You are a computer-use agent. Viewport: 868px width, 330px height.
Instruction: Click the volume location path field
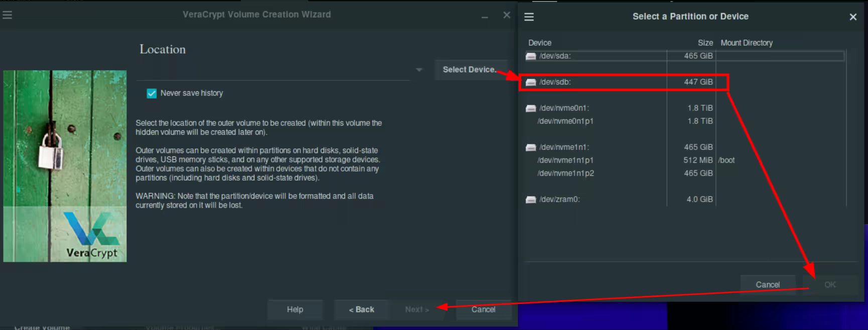(274, 70)
